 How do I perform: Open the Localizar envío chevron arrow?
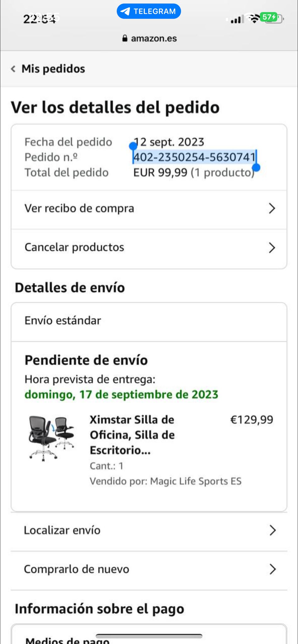click(x=273, y=530)
